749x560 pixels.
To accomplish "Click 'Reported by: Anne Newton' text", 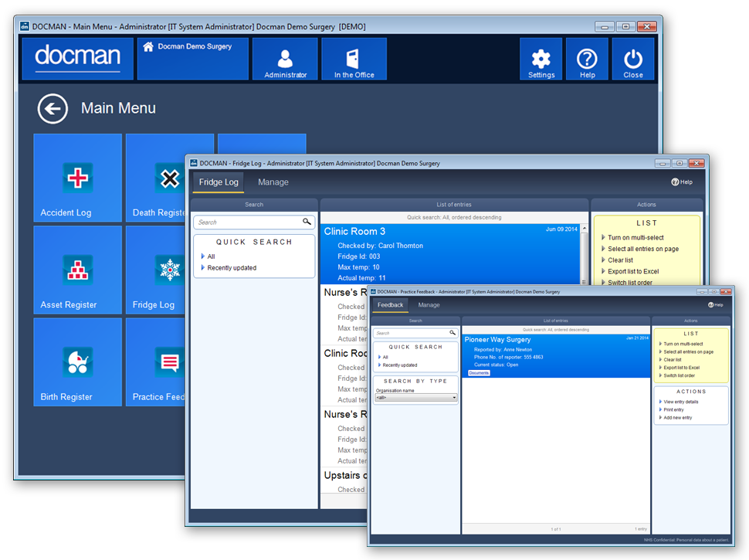I will tap(503, 350).
